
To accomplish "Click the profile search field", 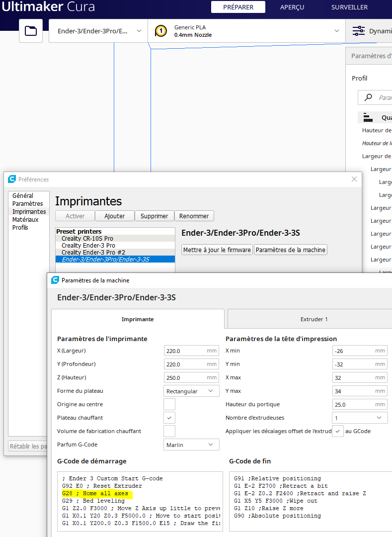I will point(375,97).
